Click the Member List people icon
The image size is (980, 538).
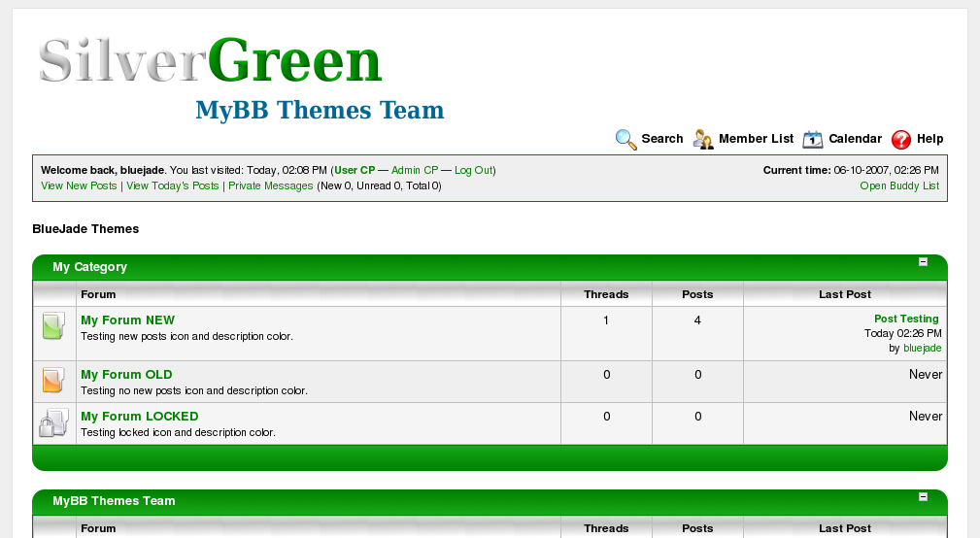point(703,139)
